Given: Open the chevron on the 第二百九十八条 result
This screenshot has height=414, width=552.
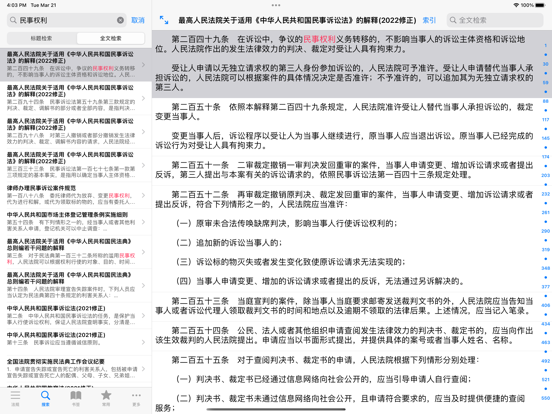Looking at the screenshot, I should [143, 132].
